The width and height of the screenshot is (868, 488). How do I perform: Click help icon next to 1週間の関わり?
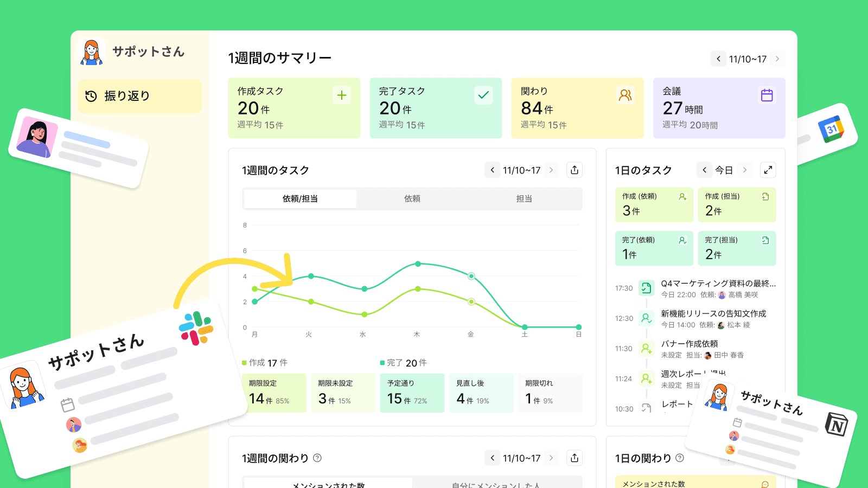(317, 458)
